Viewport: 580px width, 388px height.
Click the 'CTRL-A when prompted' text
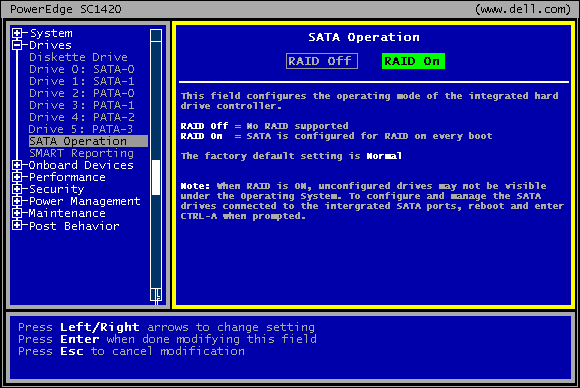pos(243,216)
